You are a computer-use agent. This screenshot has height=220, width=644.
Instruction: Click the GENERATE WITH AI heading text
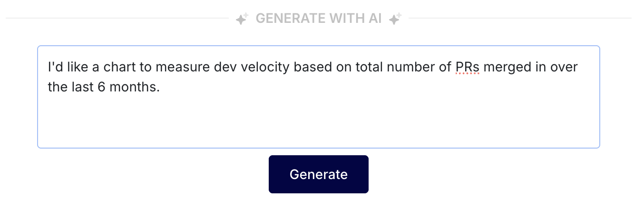[x=318, y=19]
